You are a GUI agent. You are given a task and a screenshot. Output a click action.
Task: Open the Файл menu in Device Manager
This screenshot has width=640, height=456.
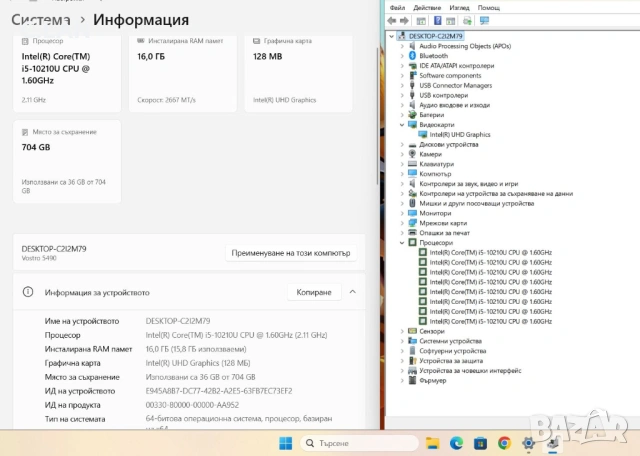click(397, 7)
